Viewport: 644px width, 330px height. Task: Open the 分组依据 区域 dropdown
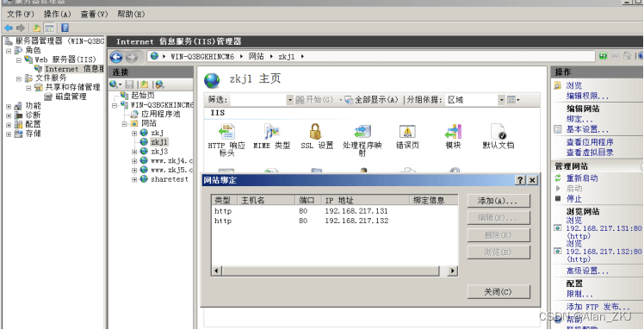(501, 100)
